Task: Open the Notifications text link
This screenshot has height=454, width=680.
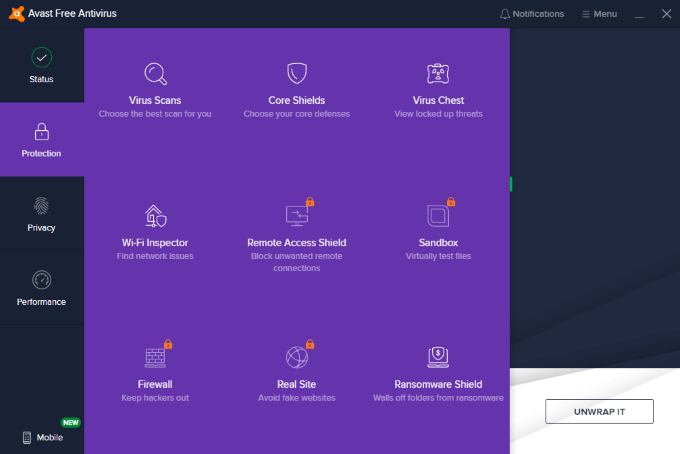Action: (538, 14)
